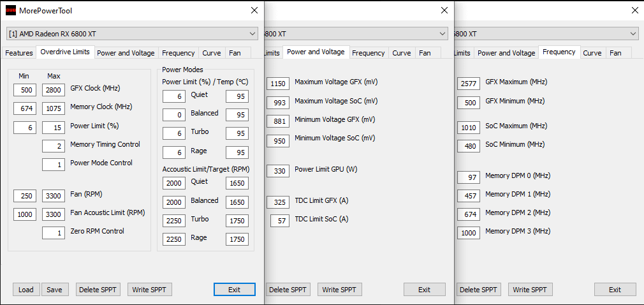Click the TDC Limit GFX field
This screenshot has height=305, width=644.
tap(278, 202)
